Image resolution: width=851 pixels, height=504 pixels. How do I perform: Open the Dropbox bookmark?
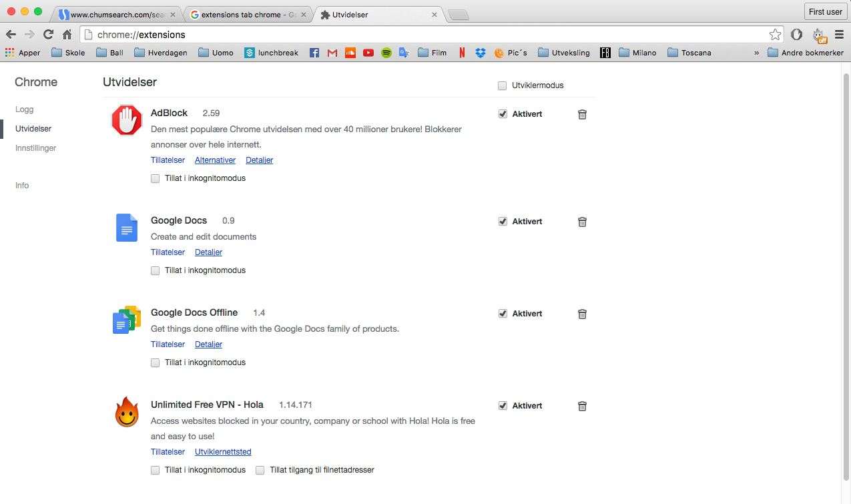pyautogui.click(x=481, y=53)
